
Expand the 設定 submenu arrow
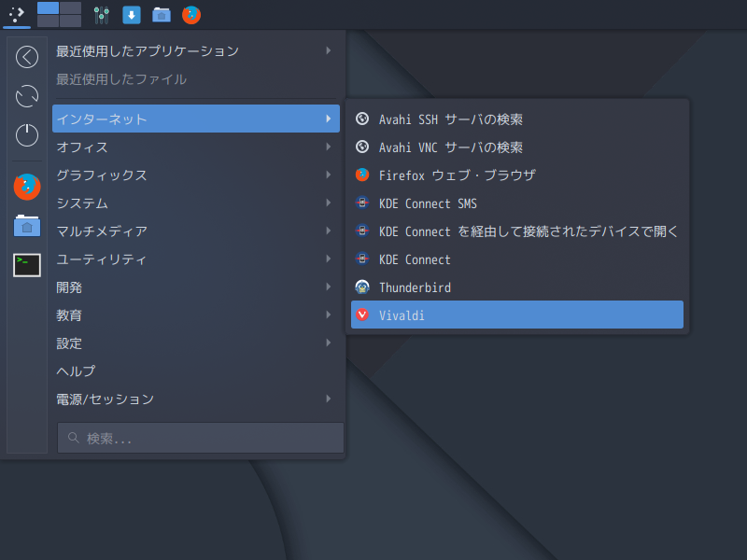pyautogui.click(x=329, y=343)
